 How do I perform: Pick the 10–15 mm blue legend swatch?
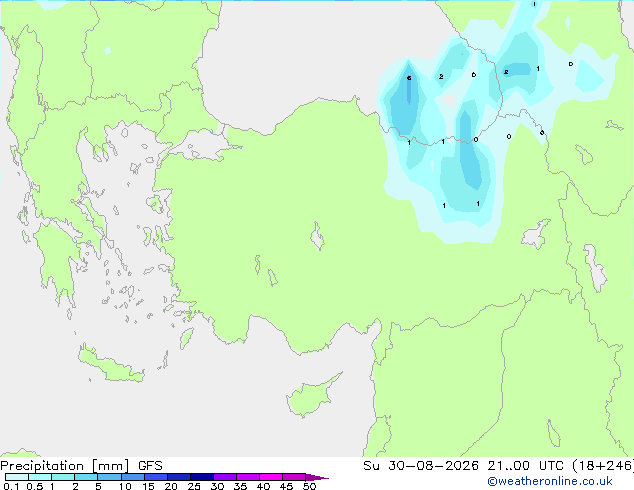coord(132,477)
